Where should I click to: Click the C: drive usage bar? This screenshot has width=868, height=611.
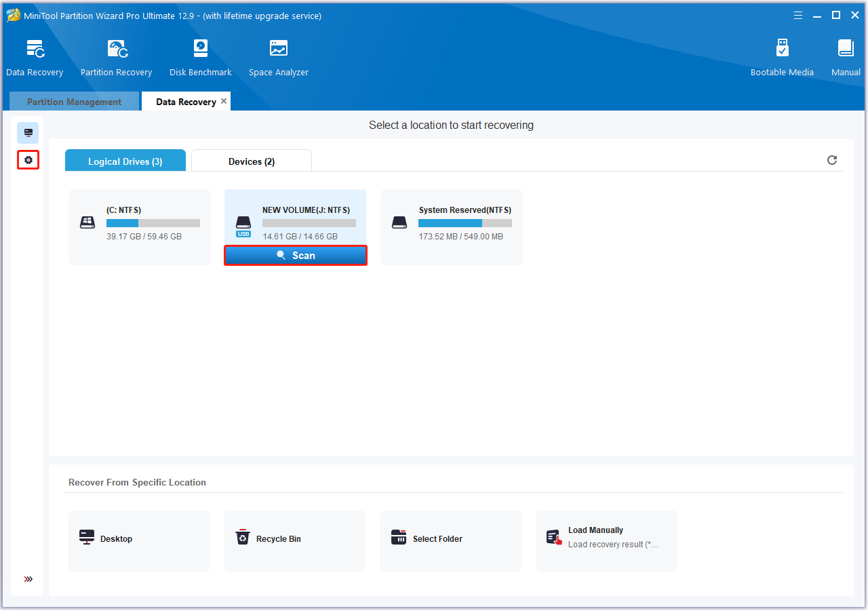153,223
